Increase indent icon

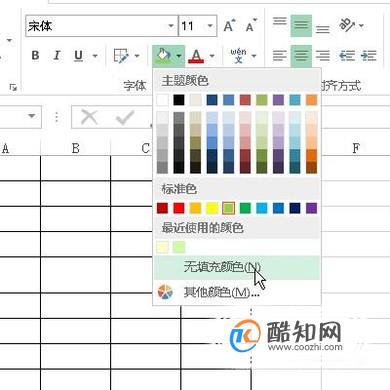coord(368,55)
